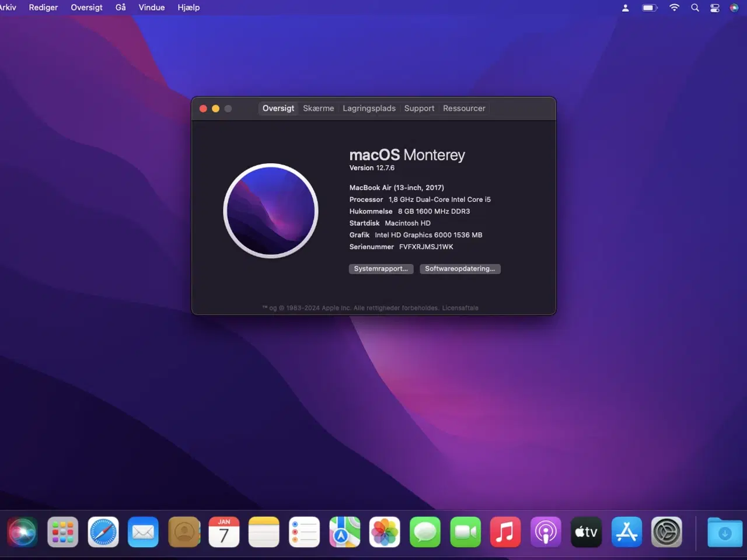This screenshot has width=747, height=560.
Task: Switch to the Ressourcer tab
Action: [x=464, y=108]
